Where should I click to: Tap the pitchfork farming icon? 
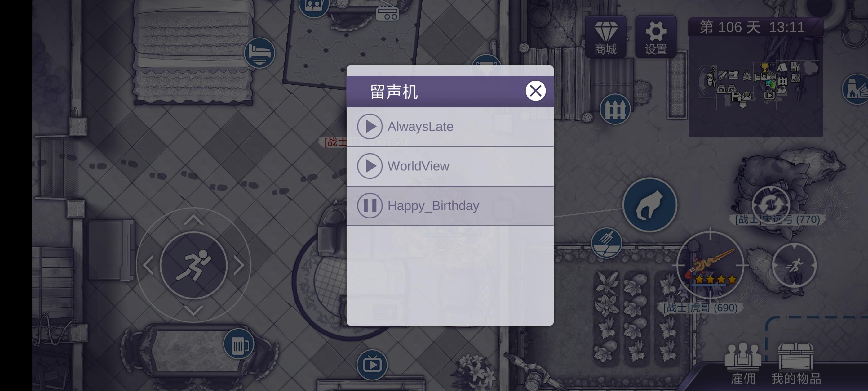(x=606, y=243)
